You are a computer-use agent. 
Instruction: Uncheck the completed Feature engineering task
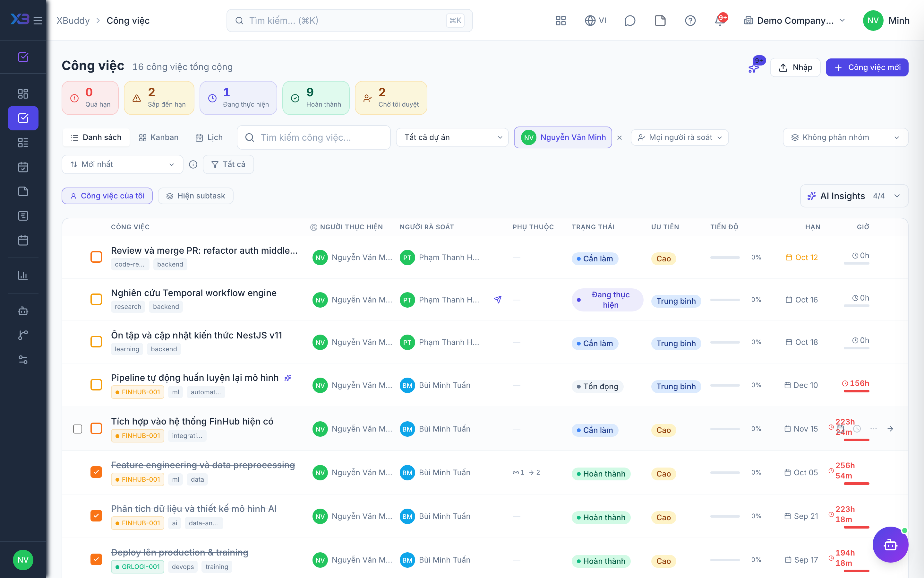click(96, 472)
